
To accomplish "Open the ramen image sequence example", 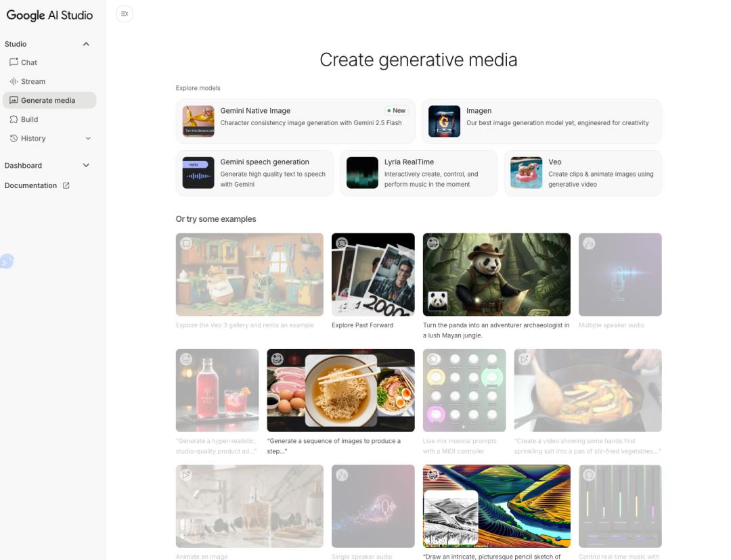I will [340, 390].
